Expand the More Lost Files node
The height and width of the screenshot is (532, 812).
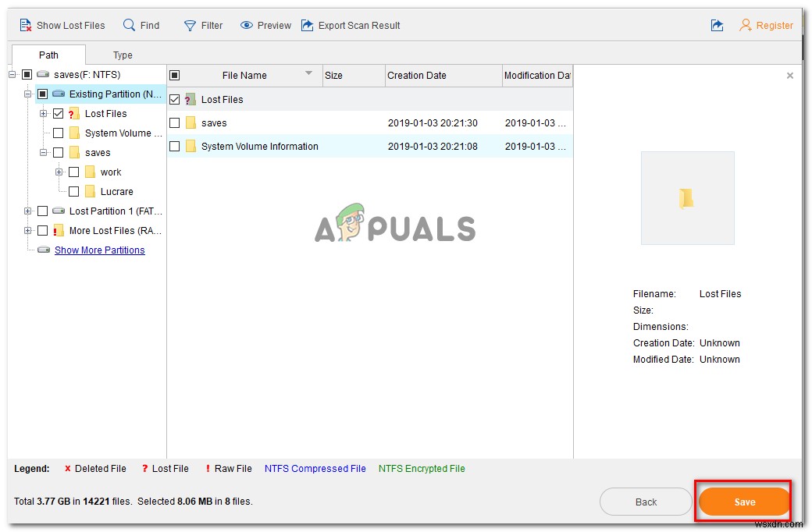(x=27, y=230)
